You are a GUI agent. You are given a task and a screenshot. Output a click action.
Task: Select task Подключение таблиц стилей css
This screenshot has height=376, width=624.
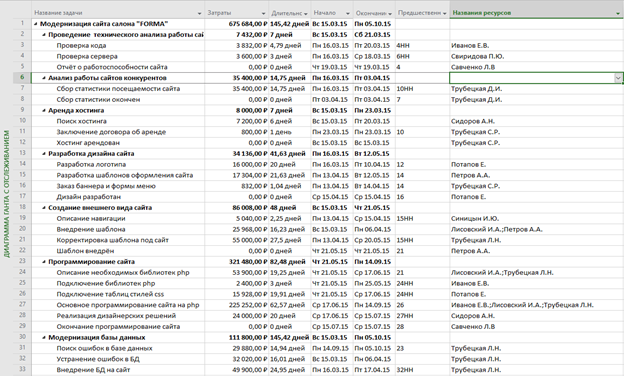110,294
